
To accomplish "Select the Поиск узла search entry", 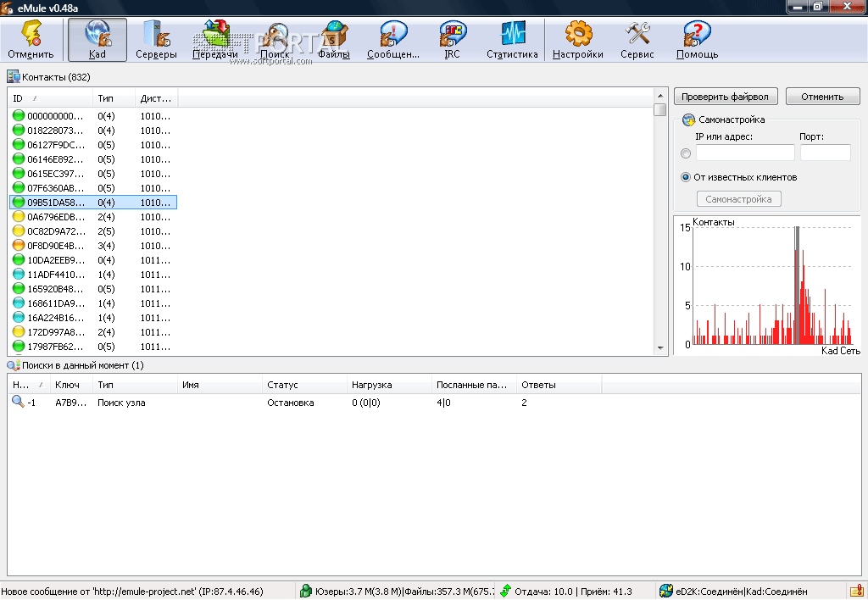I will [121, 403].
